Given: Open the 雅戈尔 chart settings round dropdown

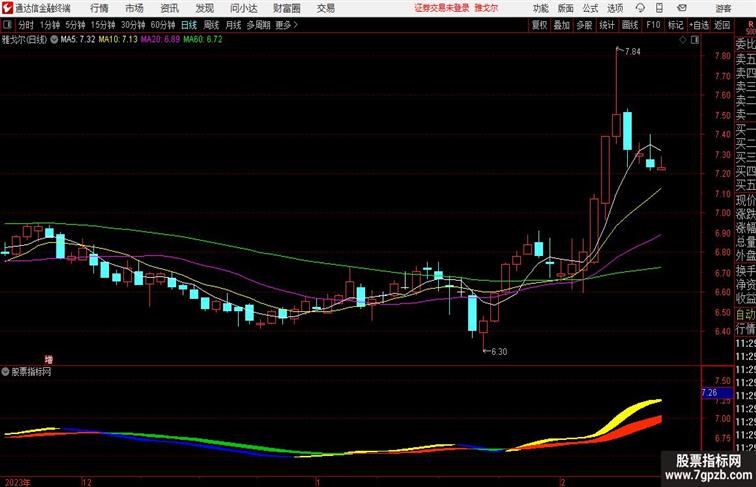Looking at the screenshot, I should pyautogui.click(x=54, y=40).
